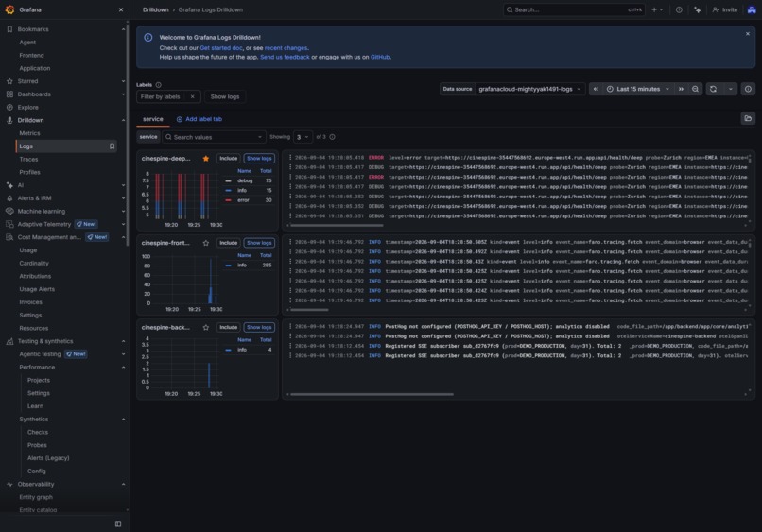Image resolution: width=762 pixels, height=532 pixels.
Task: Go to Explore in the sidebar
Action: pyautogui.click(x=27, y=108)
